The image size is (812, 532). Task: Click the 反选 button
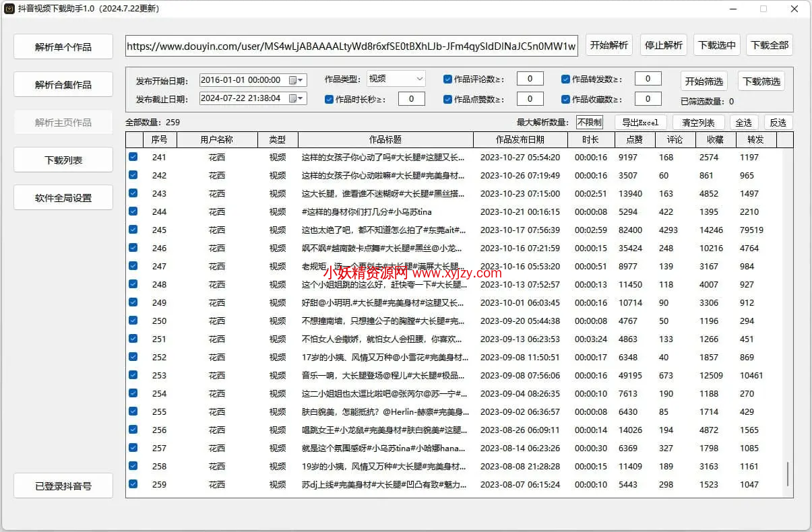[778, 123]
